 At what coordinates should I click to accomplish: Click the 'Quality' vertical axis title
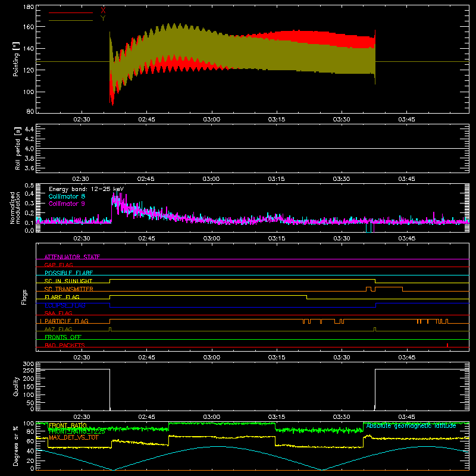click(x=16, y=386)
